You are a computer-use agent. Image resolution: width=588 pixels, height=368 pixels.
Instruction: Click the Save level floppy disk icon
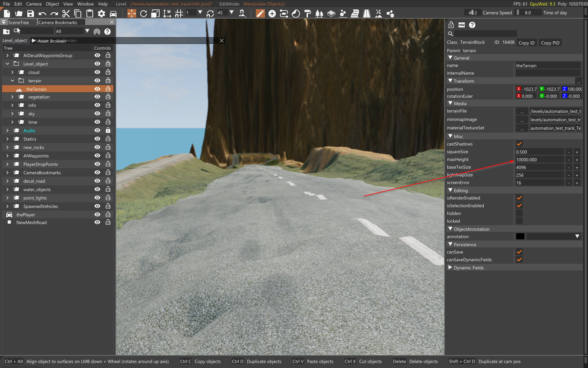point(30,14)
